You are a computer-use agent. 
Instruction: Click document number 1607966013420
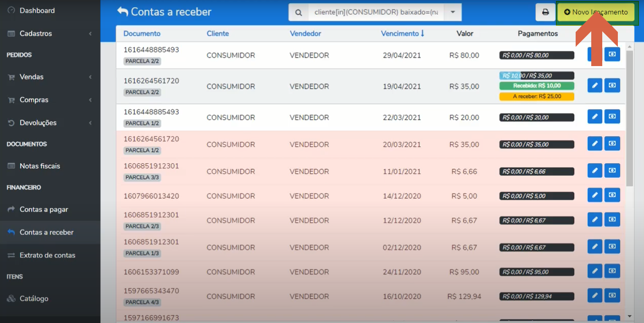click(151, 196)
